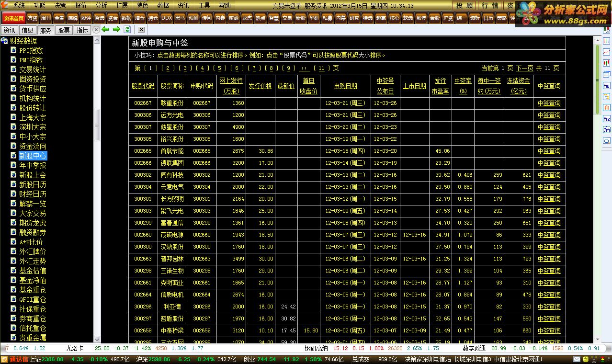The height and width of the screenshot is (364, 612).
Task: Open 交易统计 in the sidebar tree
Action: pyautogui.click(x=33, y=69)
